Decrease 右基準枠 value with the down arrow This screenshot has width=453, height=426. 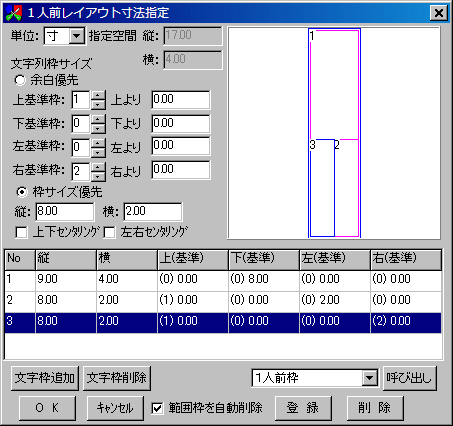click(x=98, y=177)
